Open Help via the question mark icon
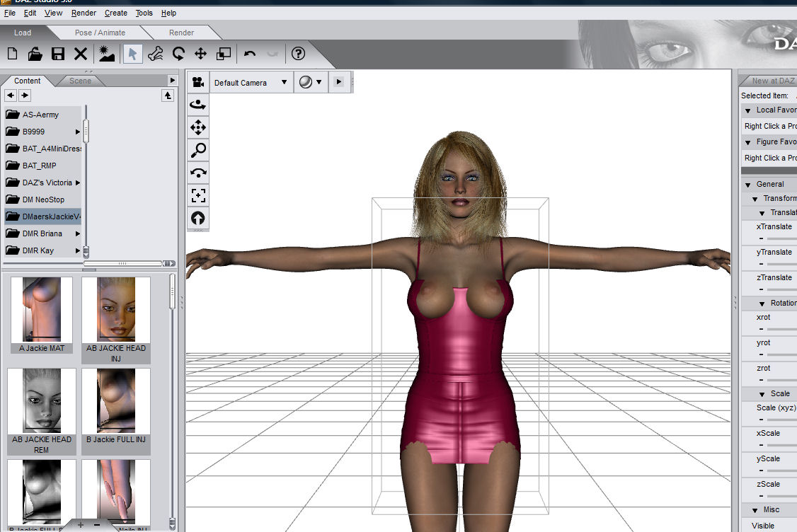The height and width of the screenshot is (532, 797). pyautogui.click(x=298, y=54)
